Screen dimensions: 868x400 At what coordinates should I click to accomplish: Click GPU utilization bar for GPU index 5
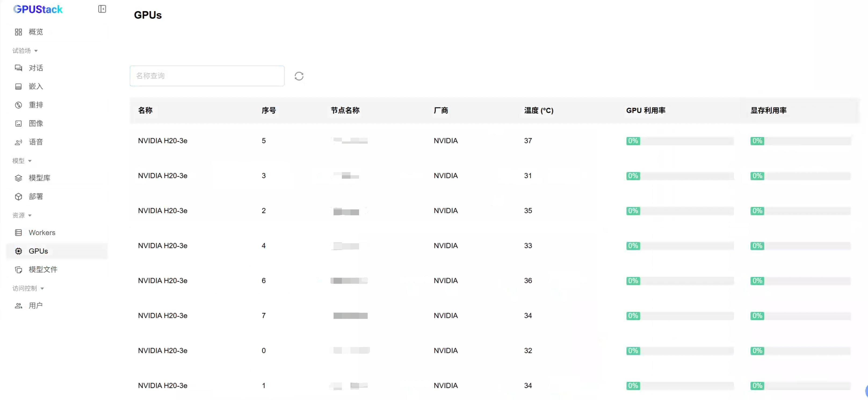(680, 141)
